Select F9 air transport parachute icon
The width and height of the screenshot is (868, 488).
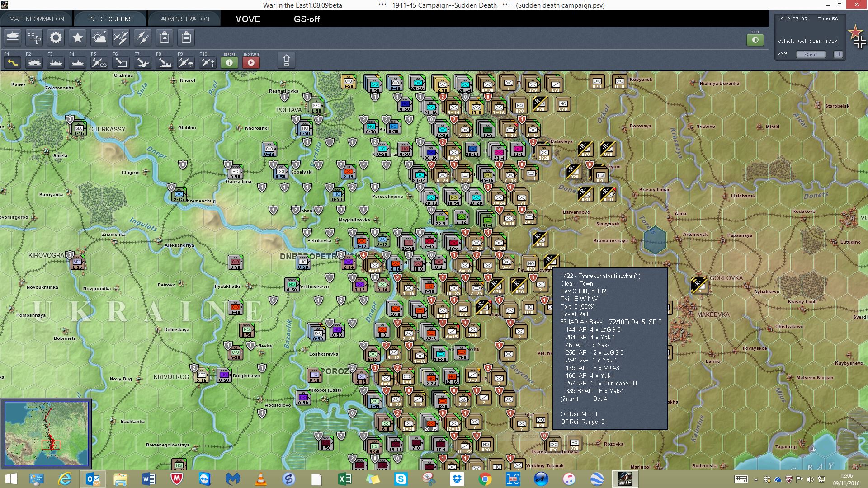coord(186,62)
